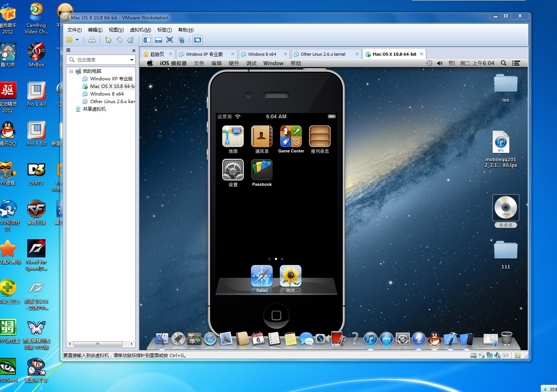Switch to the Other Linux 2.6.x kernel tab

click(x=323, y=54)
